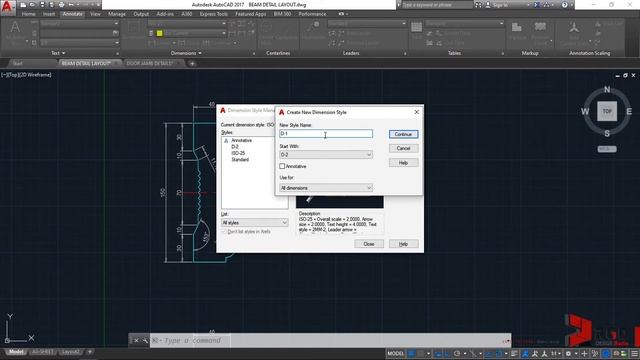
Task: Open the Manage ribbon tab
Action: [x=117, y=14]
